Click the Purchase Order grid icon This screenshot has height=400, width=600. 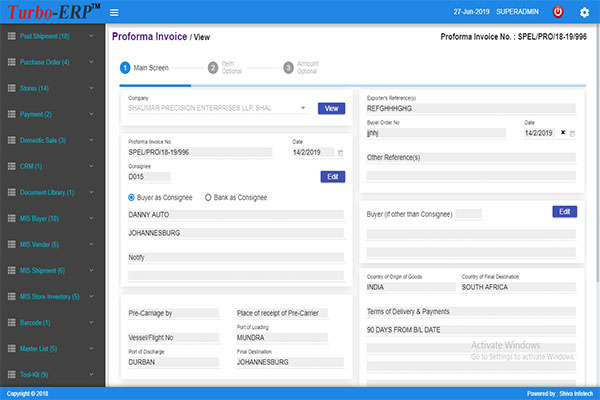[12, 62]
